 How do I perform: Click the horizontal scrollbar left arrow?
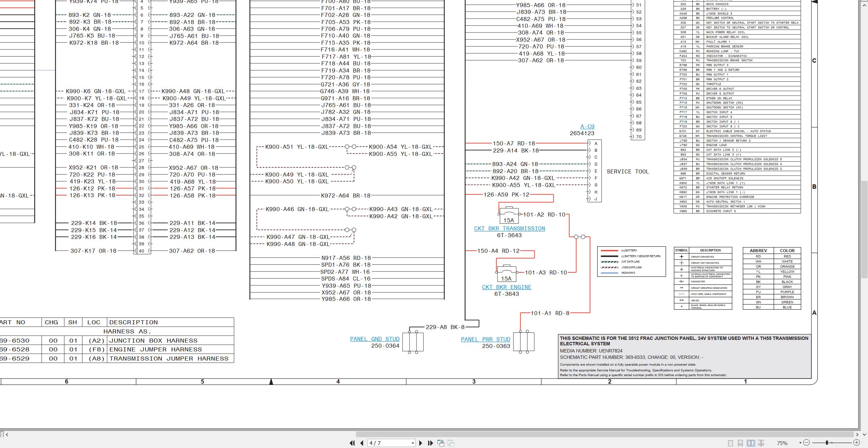(x=7, y=434)
